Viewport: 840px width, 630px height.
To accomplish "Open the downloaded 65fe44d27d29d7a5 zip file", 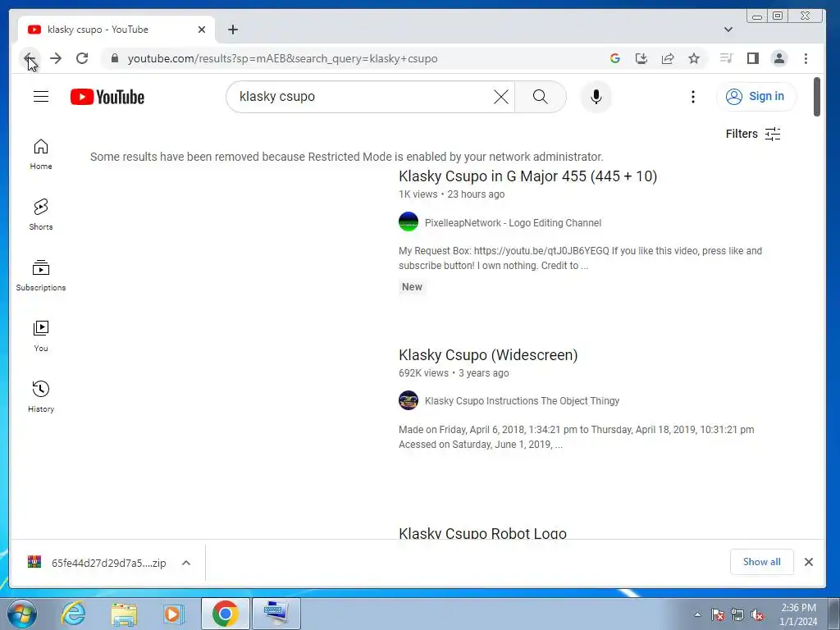I will point(97,563).
